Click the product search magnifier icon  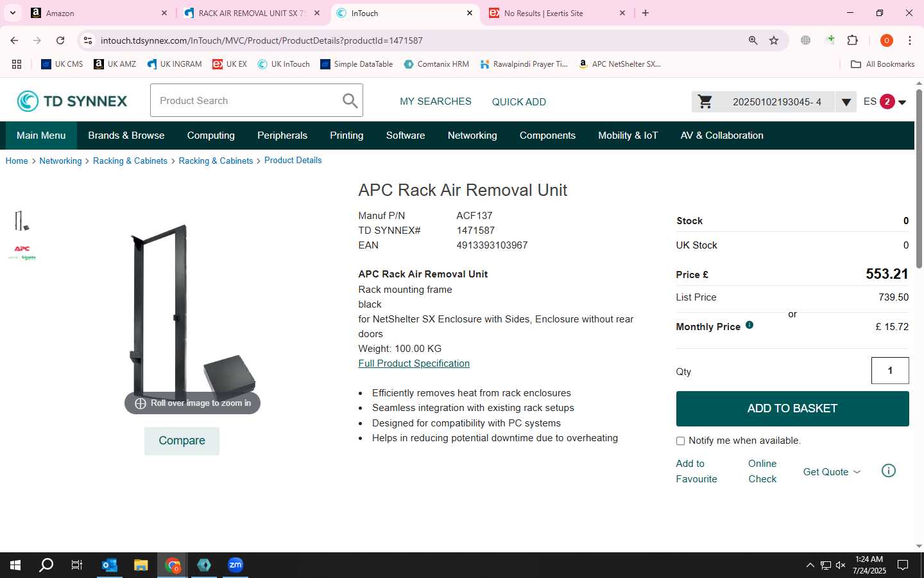350,101
